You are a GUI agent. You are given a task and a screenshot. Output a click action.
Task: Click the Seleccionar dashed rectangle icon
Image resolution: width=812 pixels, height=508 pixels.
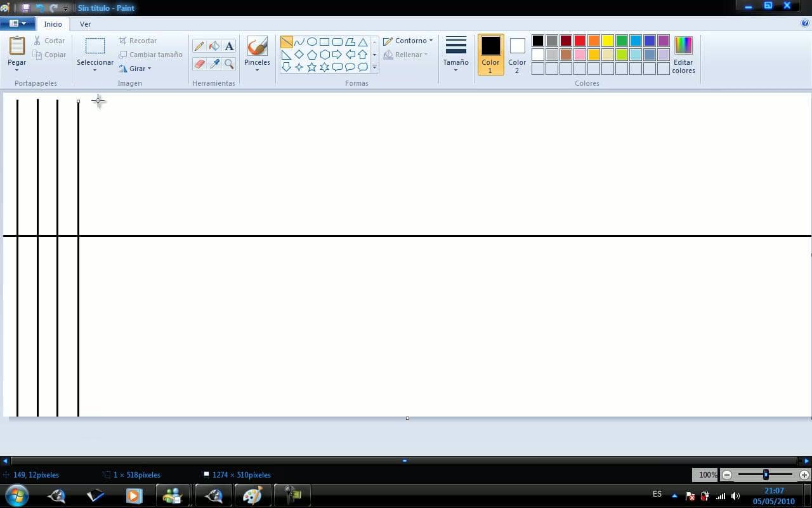coord(95,46)
